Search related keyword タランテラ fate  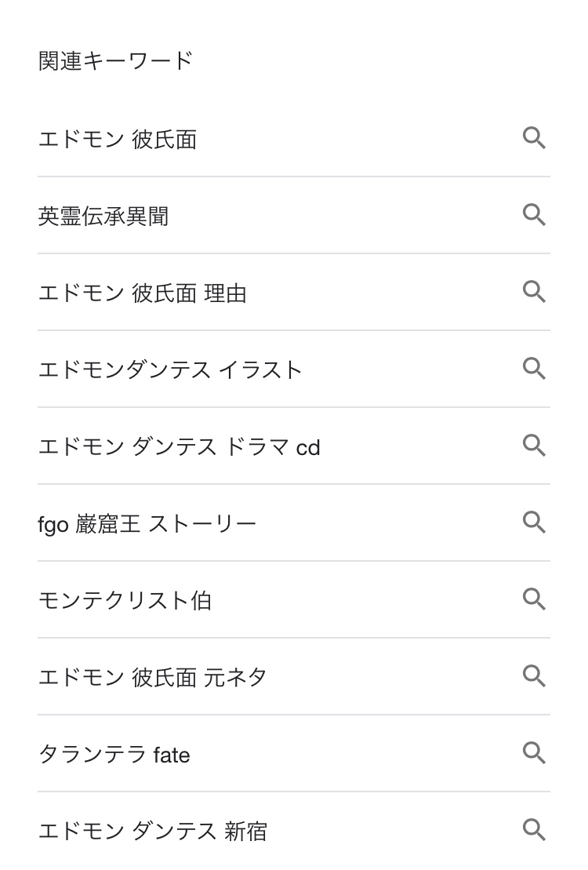click(114, 754)
